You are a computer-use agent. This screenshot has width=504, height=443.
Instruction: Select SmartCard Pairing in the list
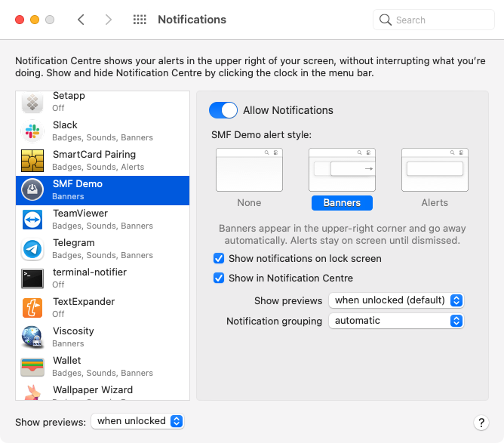click(x=103, y=161)
